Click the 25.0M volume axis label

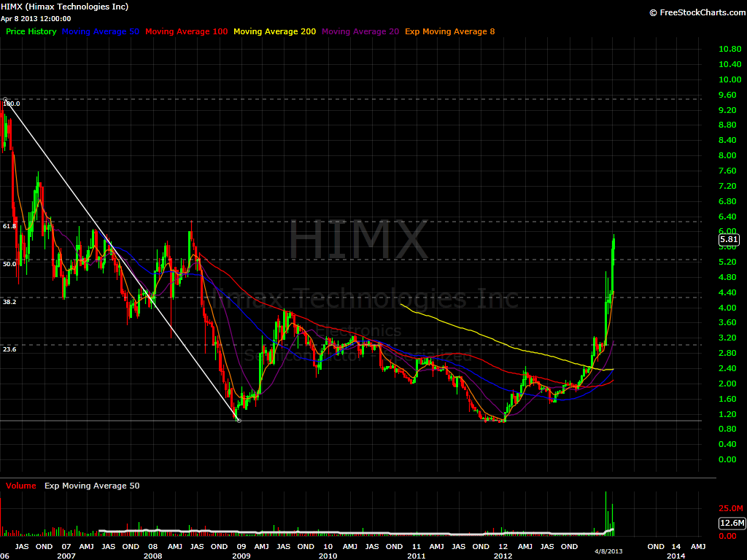731,508
